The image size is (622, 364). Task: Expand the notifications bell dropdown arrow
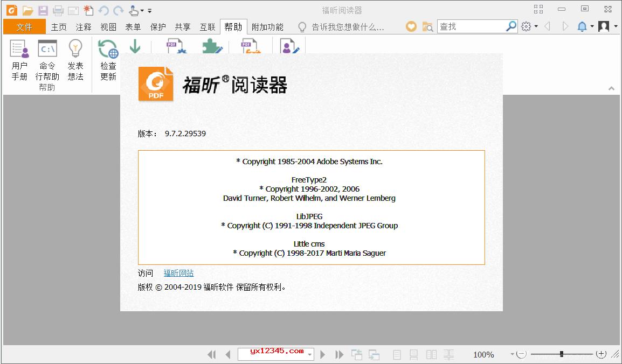(592, 26)
